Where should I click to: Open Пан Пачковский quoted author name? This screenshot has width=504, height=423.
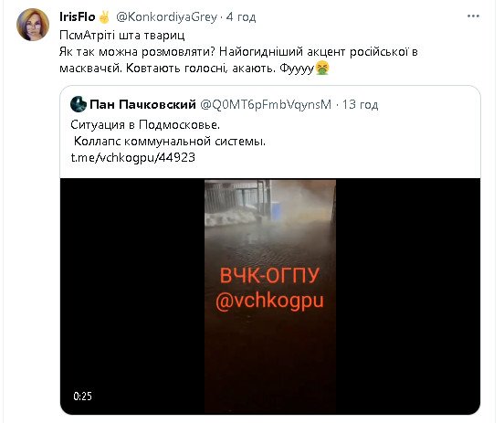(143, 104)
